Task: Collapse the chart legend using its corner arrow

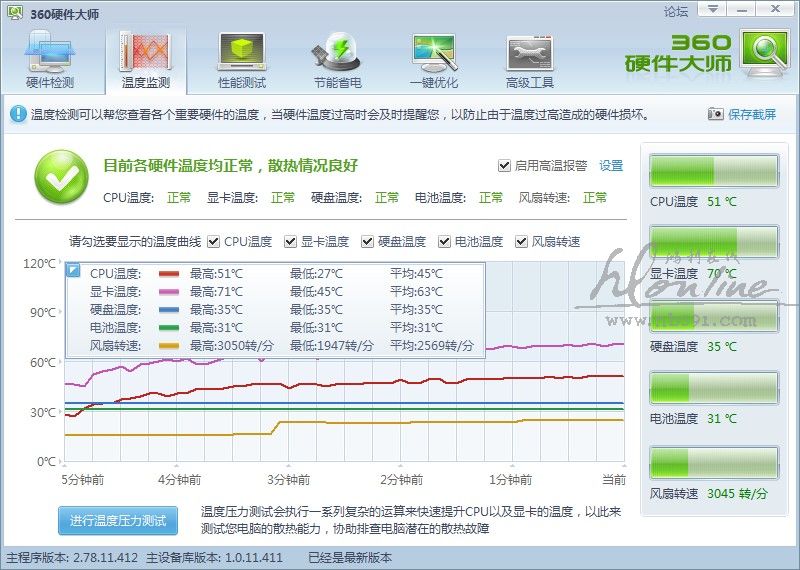Action: (x=72, y=270)
